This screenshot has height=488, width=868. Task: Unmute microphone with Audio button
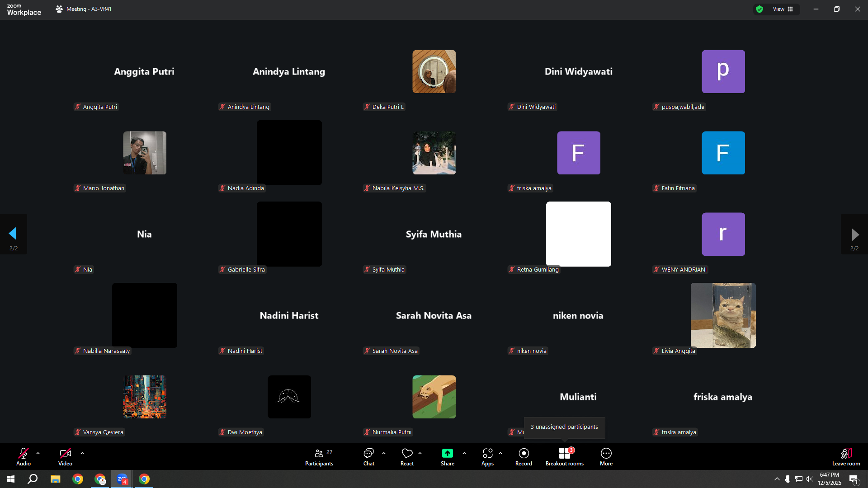pos(24,456)
